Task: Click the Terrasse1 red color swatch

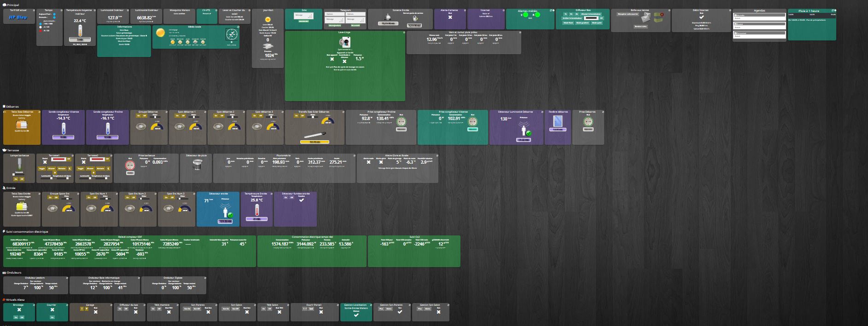Action: point(58,159)
